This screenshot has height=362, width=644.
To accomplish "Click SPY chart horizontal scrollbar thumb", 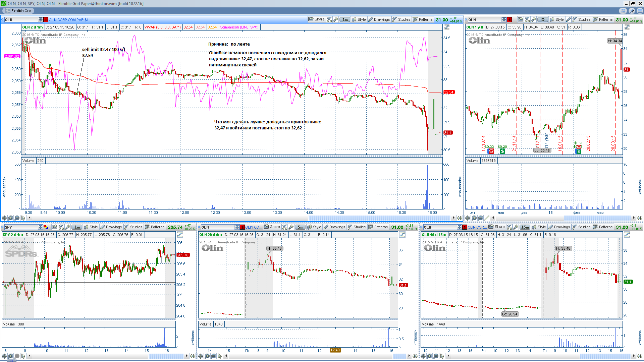I will (x=166, y=356).
